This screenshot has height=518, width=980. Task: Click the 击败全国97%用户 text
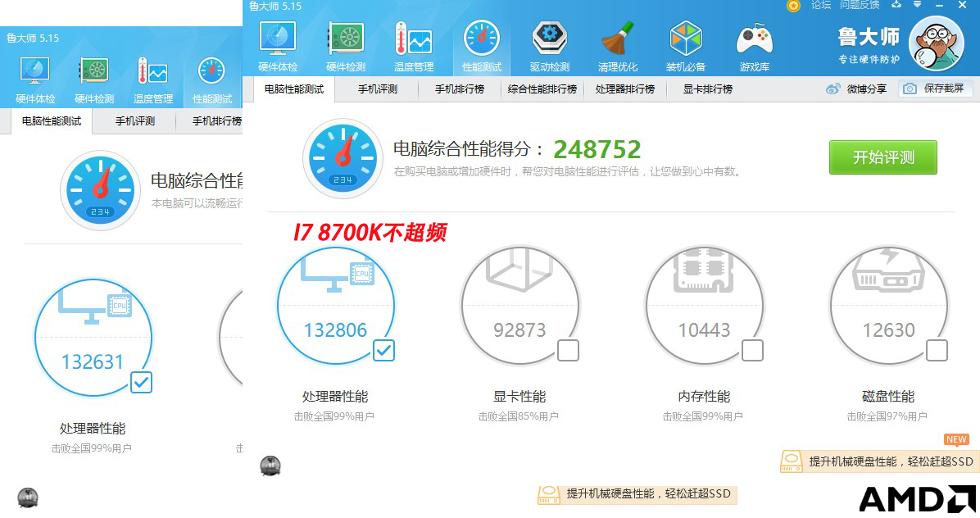pyautogui.click(x=887, y=416)
